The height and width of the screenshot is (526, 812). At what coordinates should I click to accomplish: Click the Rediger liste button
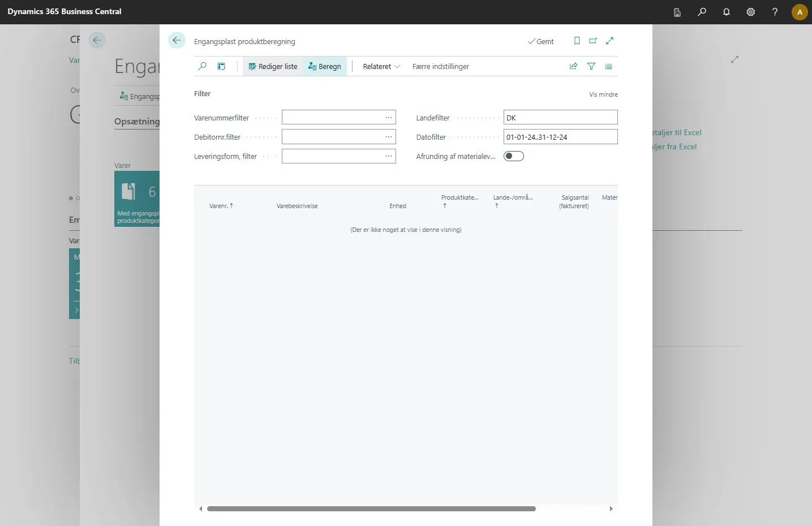coord(273,66)
